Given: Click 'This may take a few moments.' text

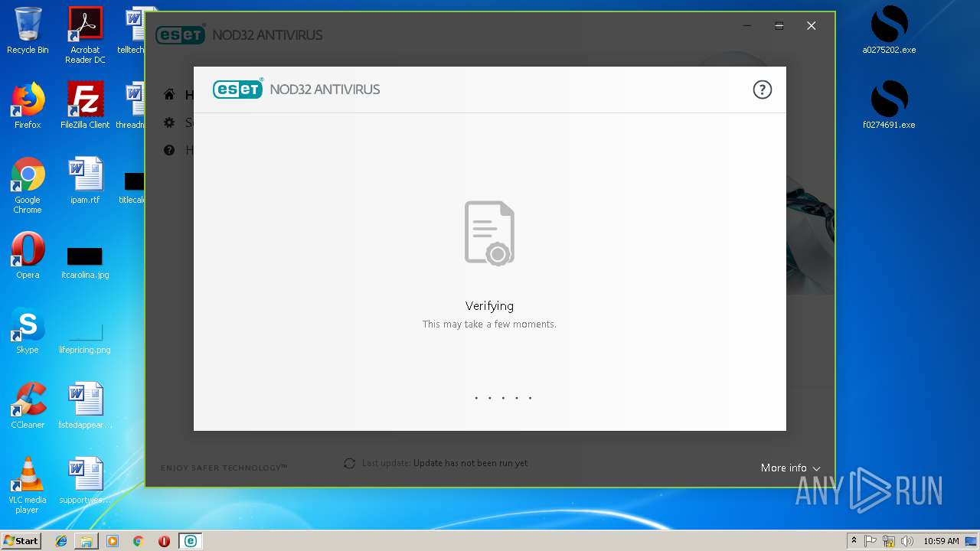Looking at the screenshot, I should (x=490, y=324).
